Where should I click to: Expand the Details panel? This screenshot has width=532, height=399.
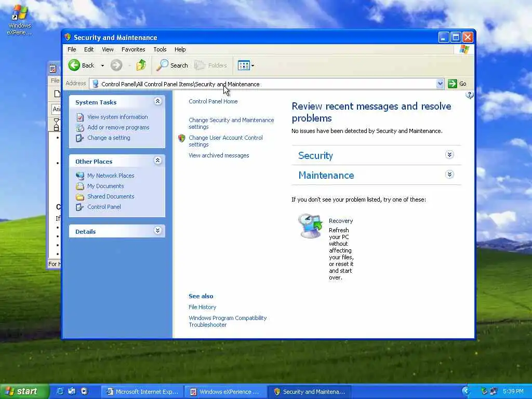pyautogui.click(x=157, y=231)
